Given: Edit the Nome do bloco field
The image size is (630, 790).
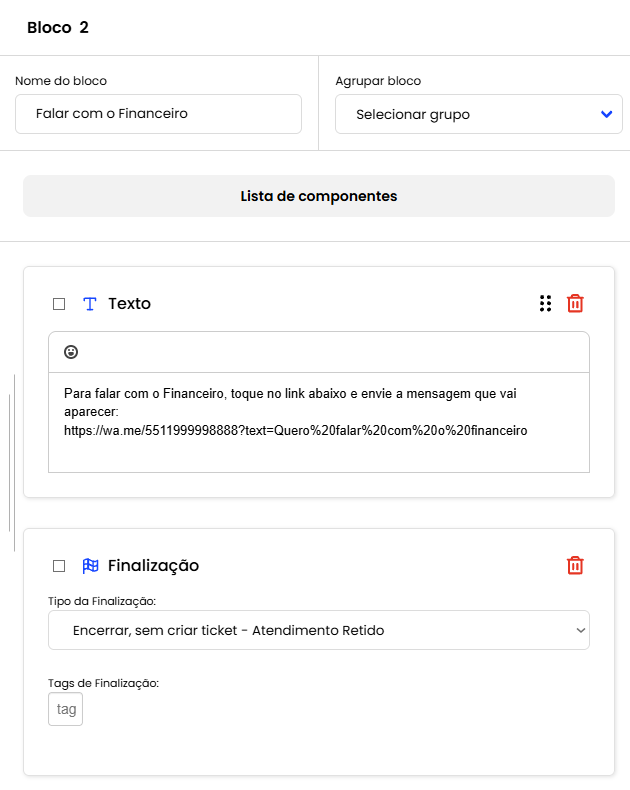Looking at the screenshot, I should (158, 114).
